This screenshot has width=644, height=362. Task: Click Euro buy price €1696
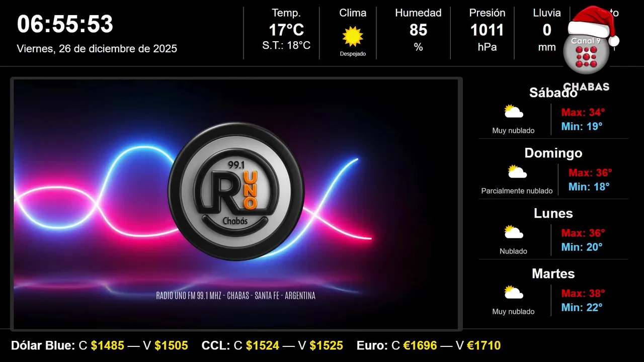point(420,345)
